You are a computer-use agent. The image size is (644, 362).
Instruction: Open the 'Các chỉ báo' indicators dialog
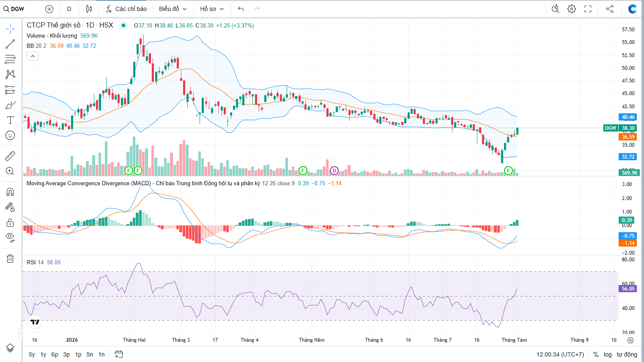[126, 9]
